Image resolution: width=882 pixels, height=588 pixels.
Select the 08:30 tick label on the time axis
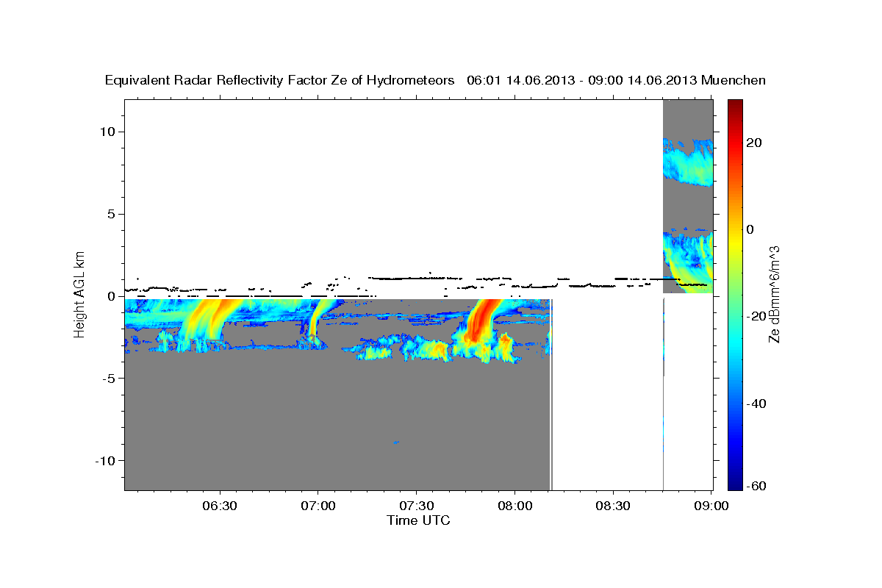[x=613, y=506]
